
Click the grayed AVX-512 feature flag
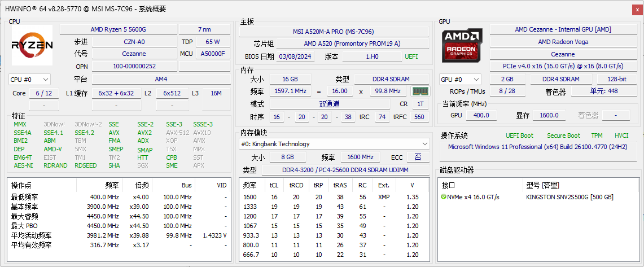click(x=178, y=133)
